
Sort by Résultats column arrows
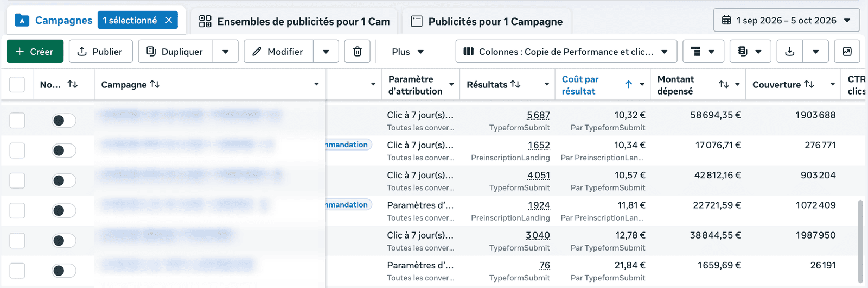[515, 84]
